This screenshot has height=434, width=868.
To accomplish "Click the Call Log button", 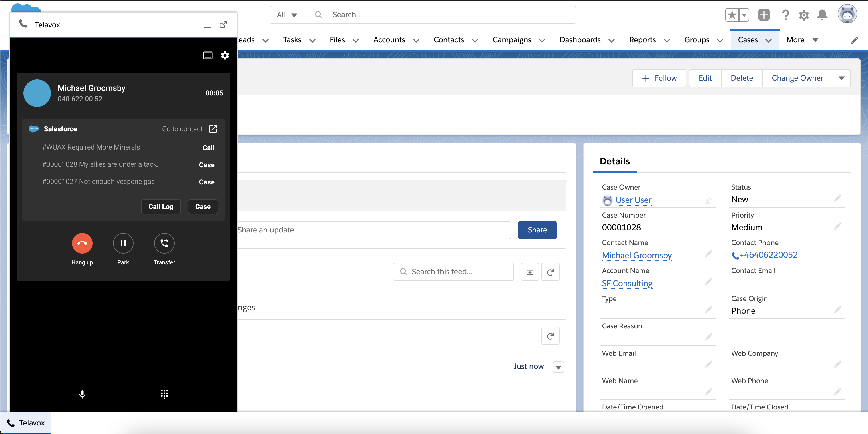I will pyautogui.click(x=161, y=206).
